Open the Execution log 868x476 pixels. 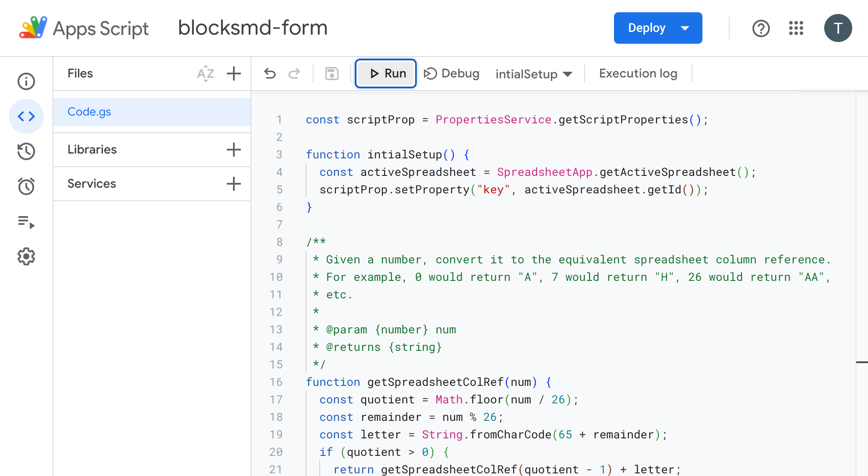pos(638,73)
